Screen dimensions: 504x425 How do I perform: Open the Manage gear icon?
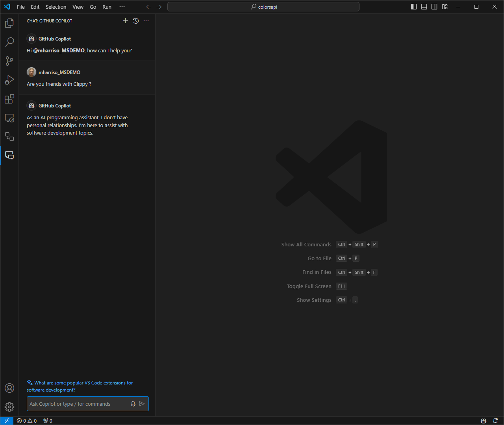[9, 407]
